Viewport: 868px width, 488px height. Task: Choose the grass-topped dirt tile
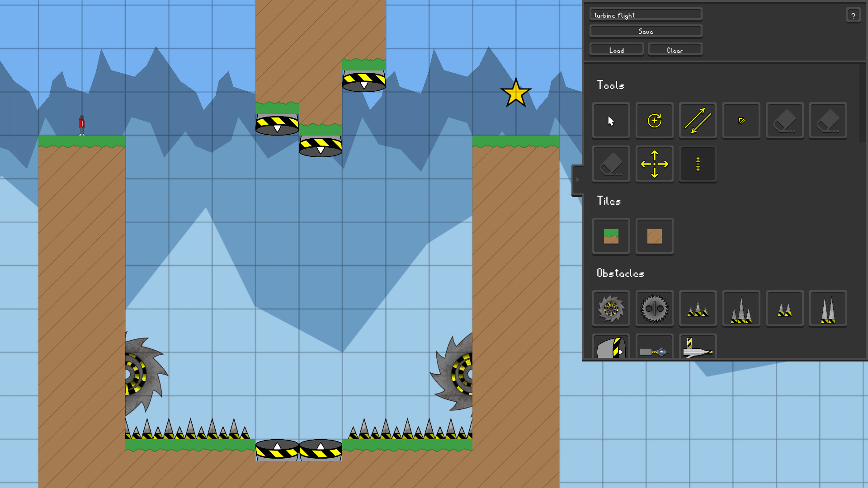[x=611, y=236]
